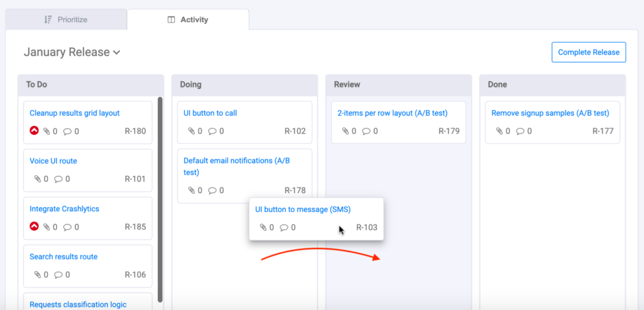Click the R-185 ticket ID
644x310 pixels.
135,226
